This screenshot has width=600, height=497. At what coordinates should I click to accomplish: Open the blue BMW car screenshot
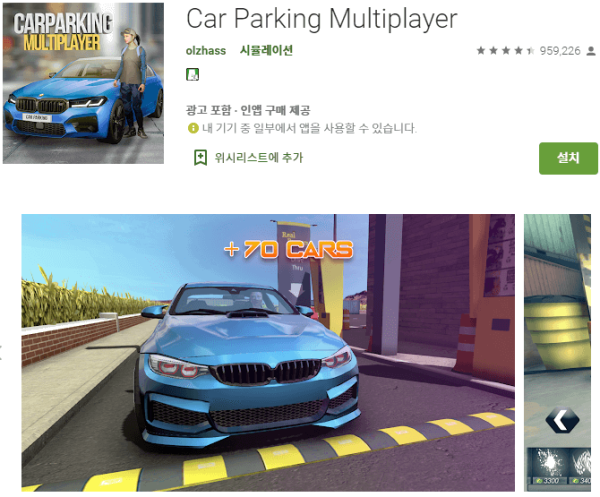click(x=268, y=353)
